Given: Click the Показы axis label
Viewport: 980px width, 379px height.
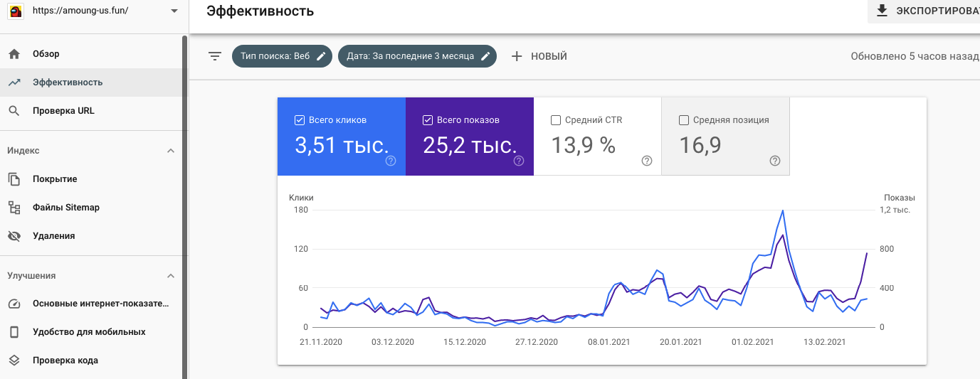Looking at the screenshot, I should 899,198.
